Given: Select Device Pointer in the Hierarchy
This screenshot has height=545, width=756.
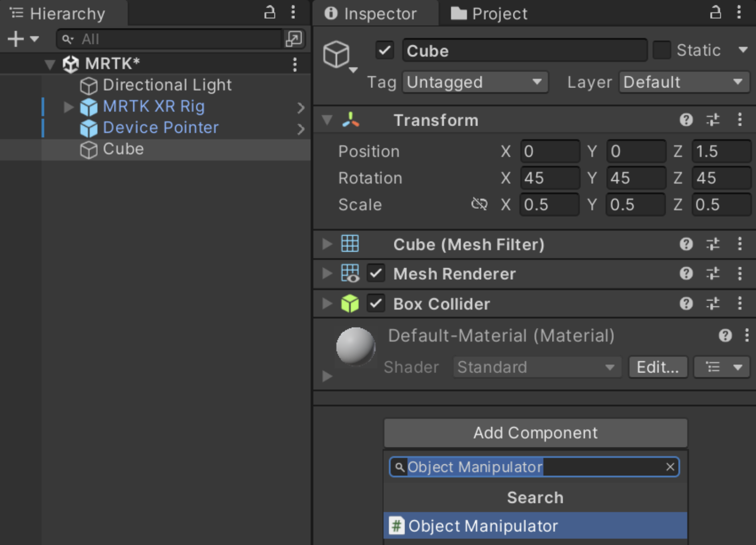Looking at the screenshot, I should tap(160, 128).
